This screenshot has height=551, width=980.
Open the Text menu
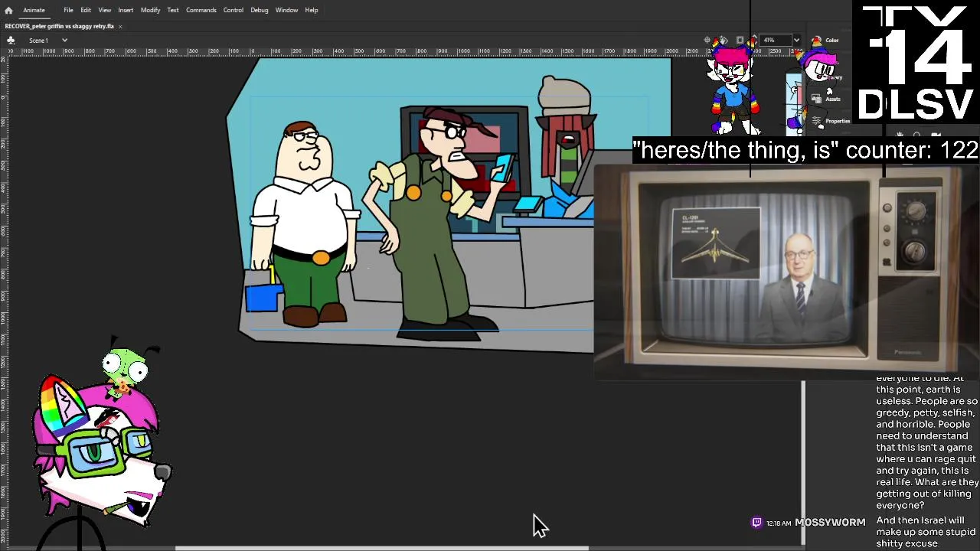pos(173,10)
